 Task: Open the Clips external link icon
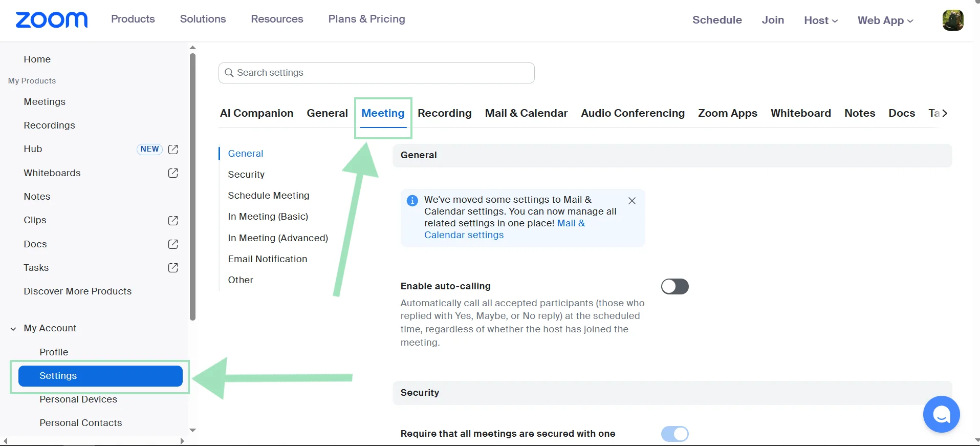[173, 220]
